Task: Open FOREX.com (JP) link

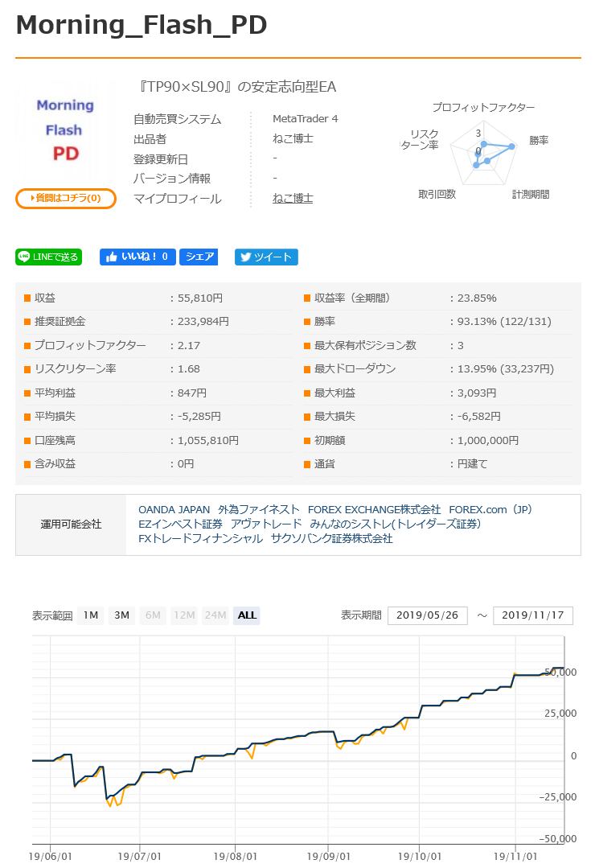Action: click(490, 509)
